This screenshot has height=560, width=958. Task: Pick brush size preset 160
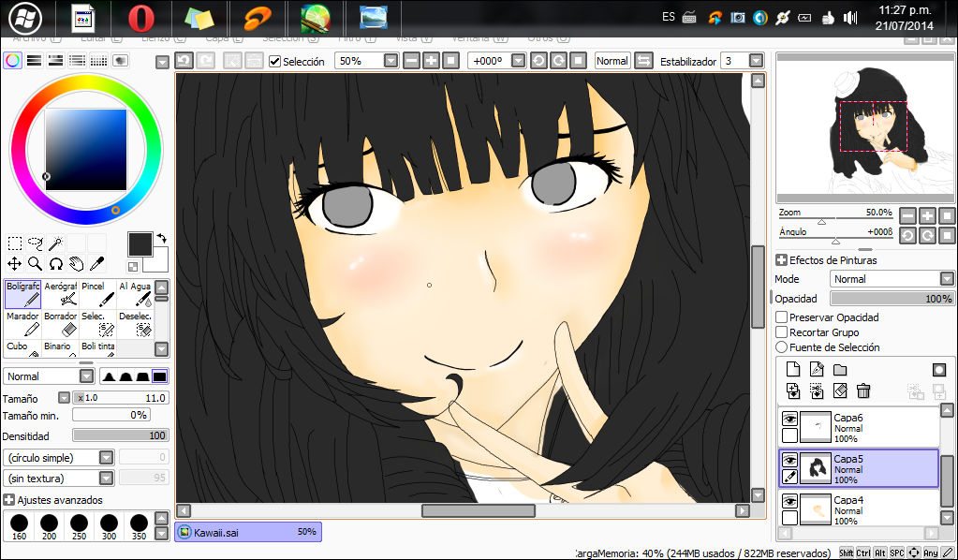[19, 527]
